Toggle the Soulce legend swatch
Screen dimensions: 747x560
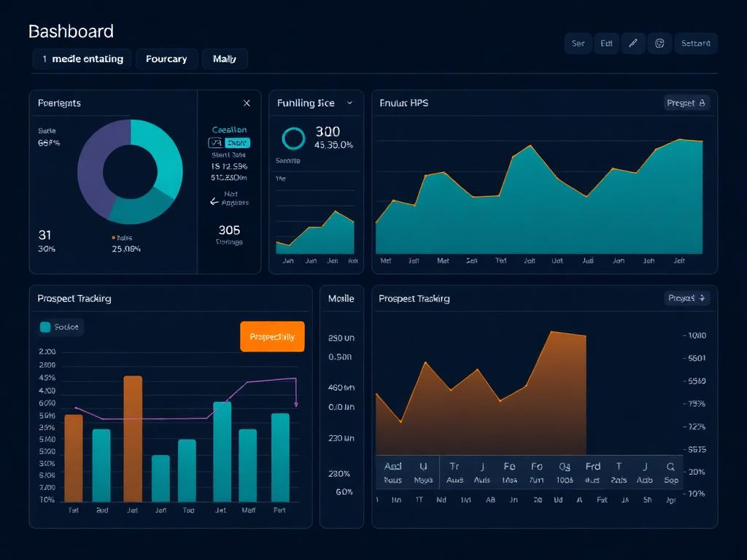(45, 327)
